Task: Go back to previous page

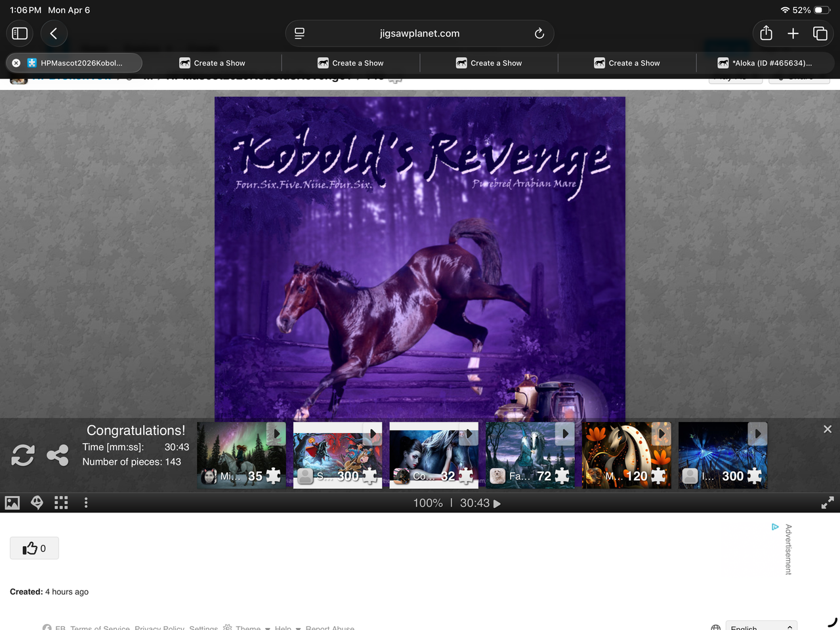Action: [x=54, y=33]
